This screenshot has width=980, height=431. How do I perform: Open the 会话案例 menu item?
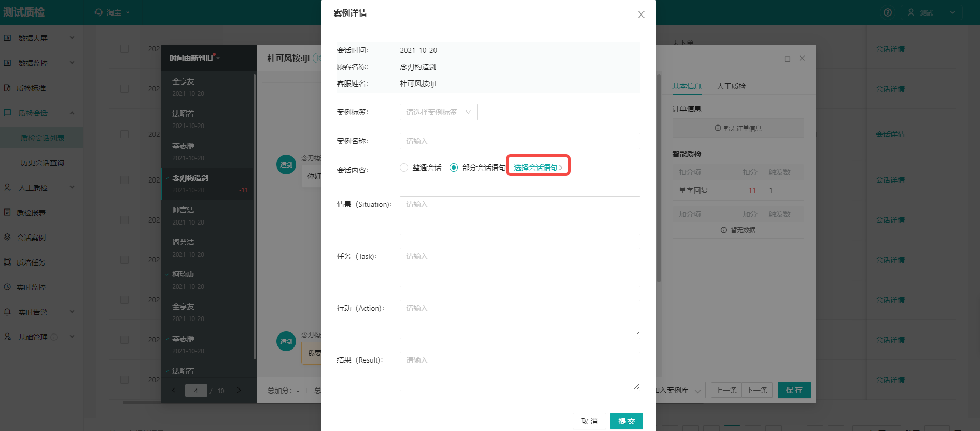click(31, 238)
